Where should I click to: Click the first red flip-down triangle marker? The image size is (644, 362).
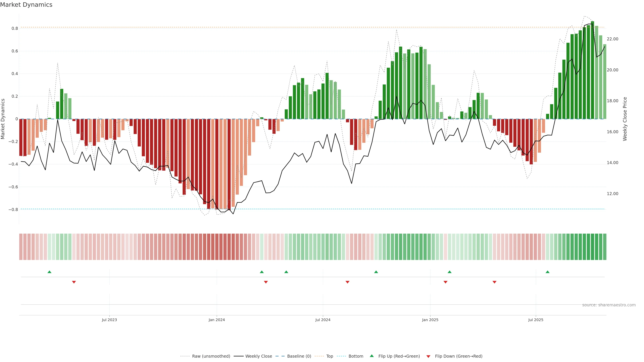pyautogui.click(x=74, y=282)
